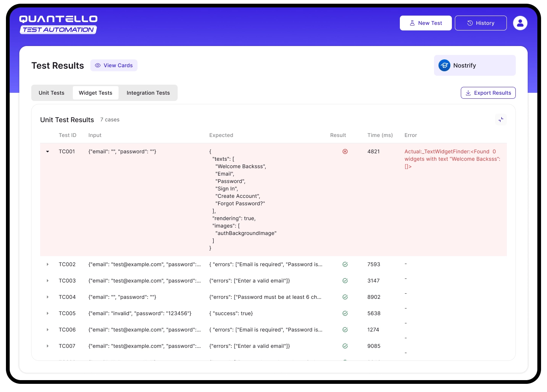
Task: Click the passed result icon for TC007
Action: (345, 346)
